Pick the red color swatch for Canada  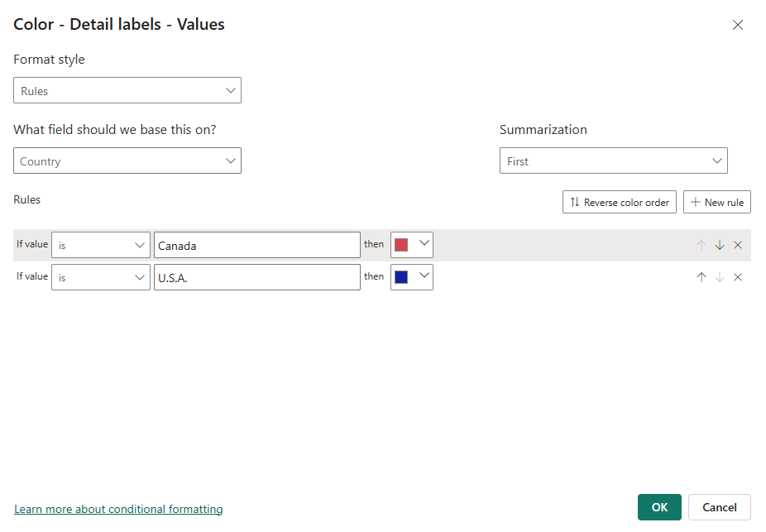[x=402, y=245]
